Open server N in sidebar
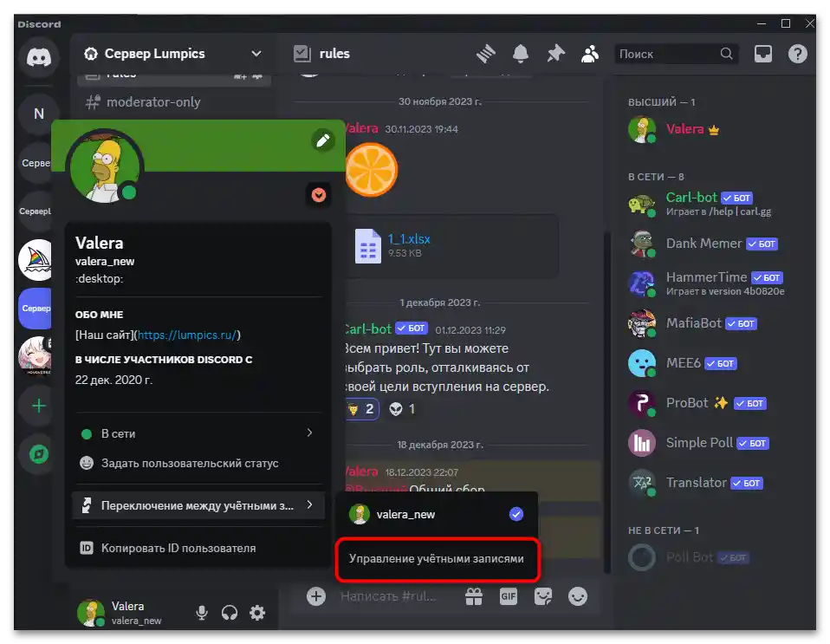This screenshot has height=644, width=830. click(x=39, y=114)
